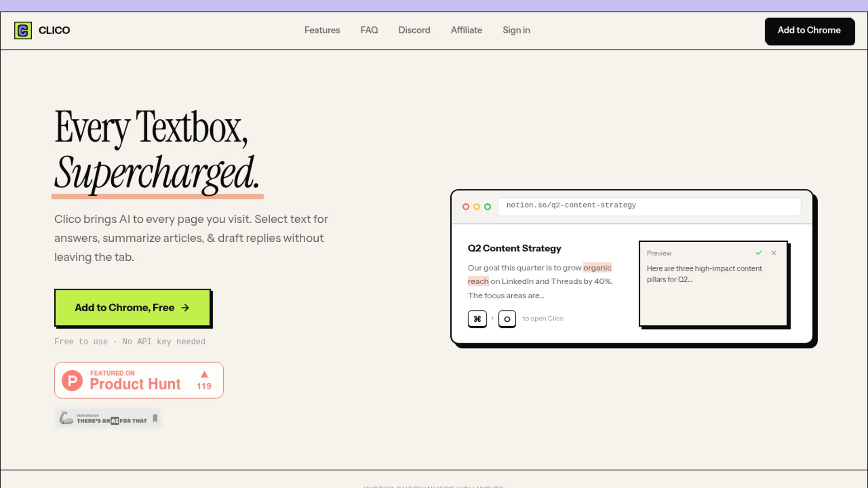868x488 pixels.
Task: Click Sign in in the navigation
Action: pyautogui.click(x=516, y=30)
